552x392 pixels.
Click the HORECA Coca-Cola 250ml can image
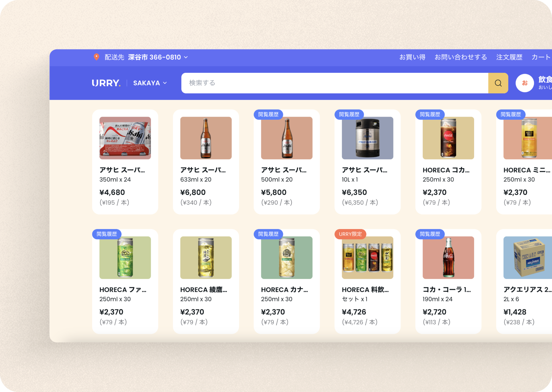448,138
